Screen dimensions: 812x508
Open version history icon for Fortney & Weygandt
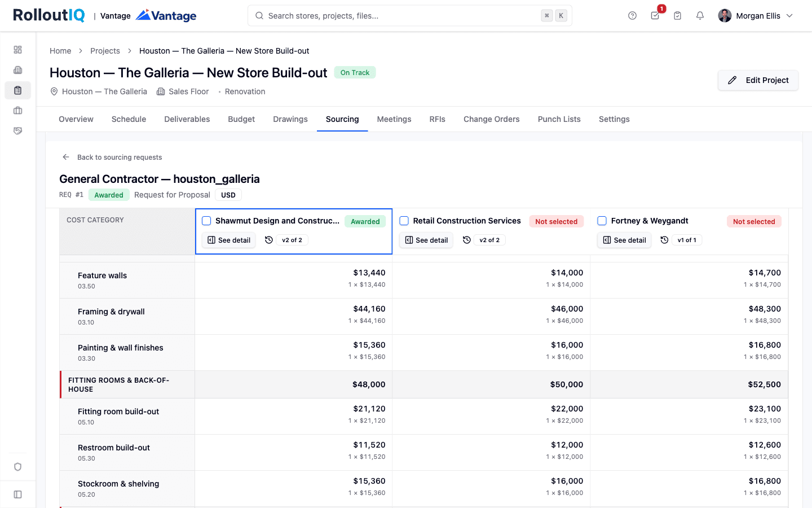[x=664, y=240]
